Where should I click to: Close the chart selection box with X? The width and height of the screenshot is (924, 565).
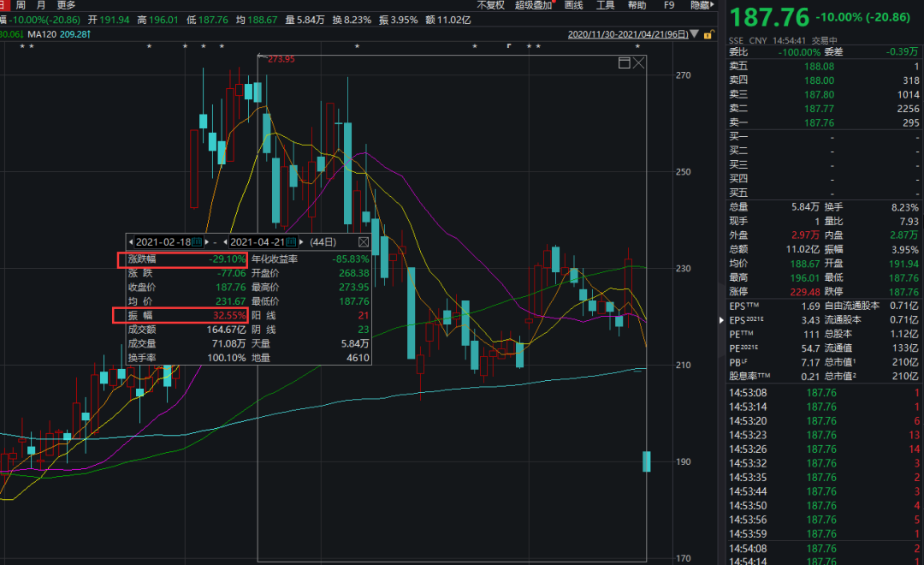click(638, 62)
